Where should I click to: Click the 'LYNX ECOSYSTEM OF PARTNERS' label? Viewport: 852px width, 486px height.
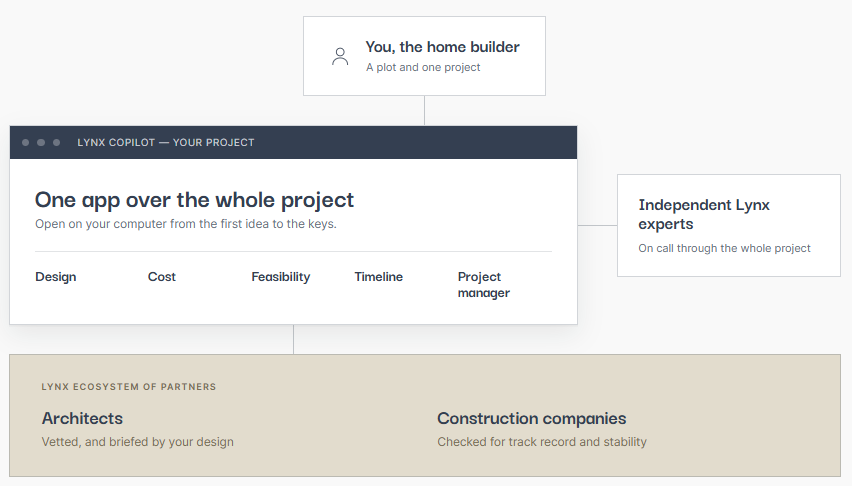[x=129, y=387]
